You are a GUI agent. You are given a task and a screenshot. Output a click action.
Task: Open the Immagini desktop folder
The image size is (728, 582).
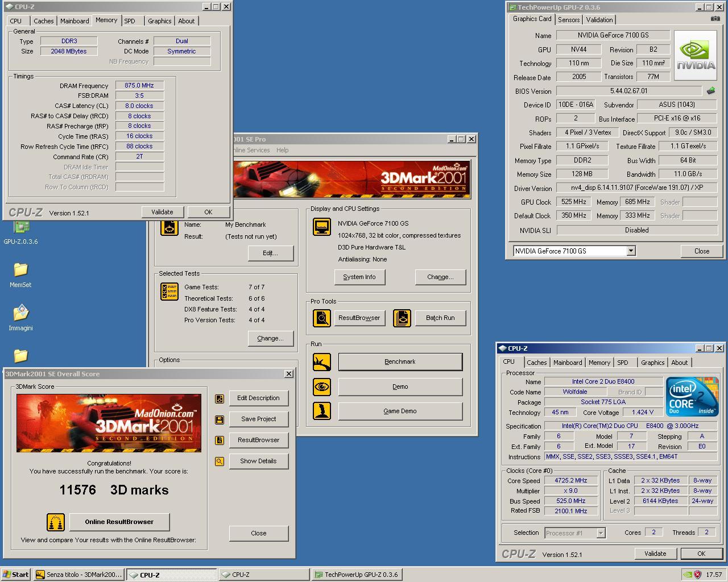coord(20,318)
